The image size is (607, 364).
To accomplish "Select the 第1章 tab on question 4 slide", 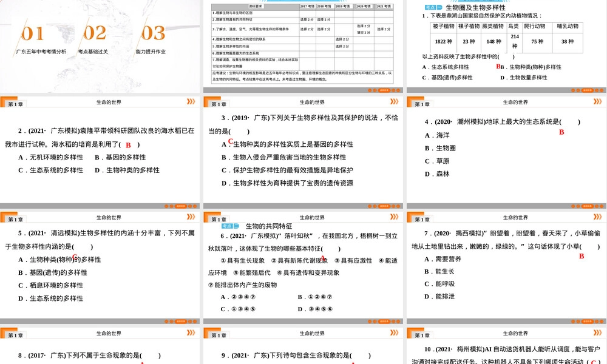I will [422, 104].
